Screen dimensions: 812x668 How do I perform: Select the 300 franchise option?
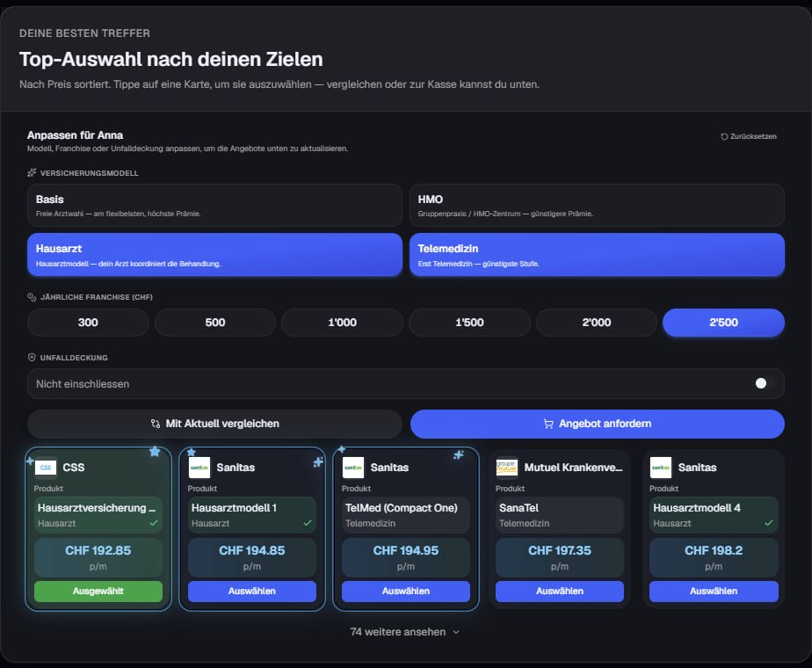pyautogui.click(x=88, y=323)
